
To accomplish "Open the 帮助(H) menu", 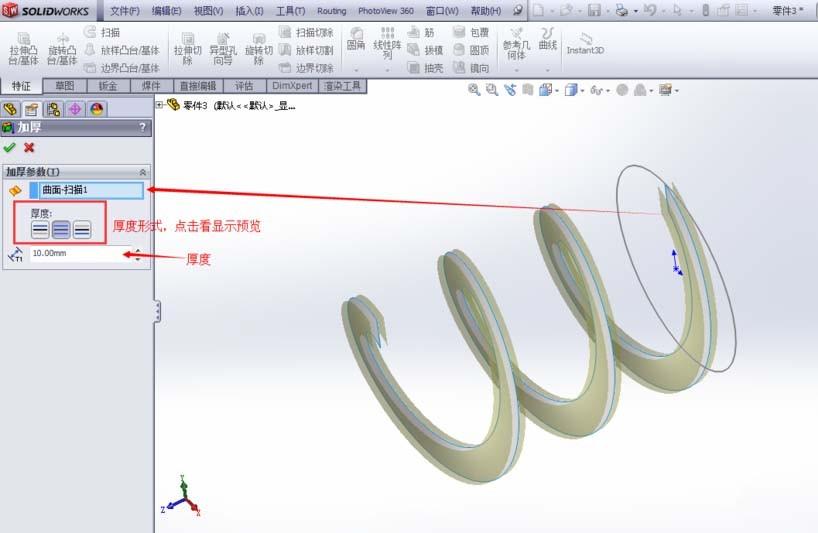I will [486, 10].
